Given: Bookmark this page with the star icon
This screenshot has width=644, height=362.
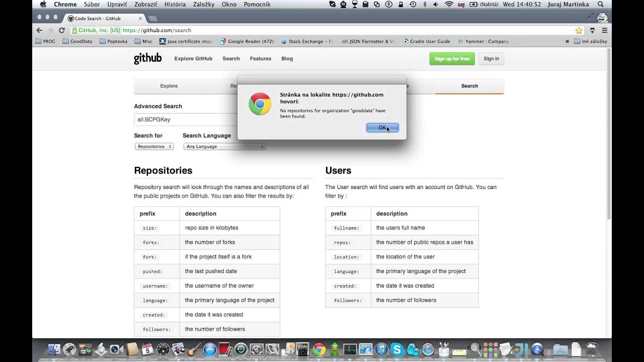Looking at the screenshot, I should [579, 30].
